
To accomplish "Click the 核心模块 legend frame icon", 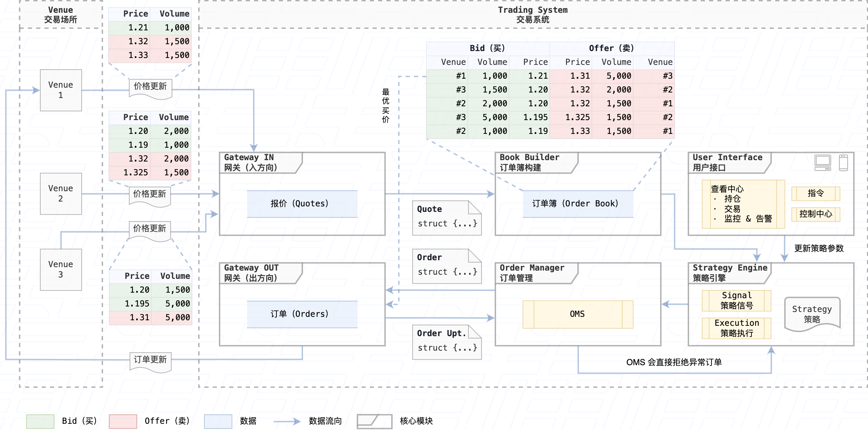I will (x=374, y=421).
